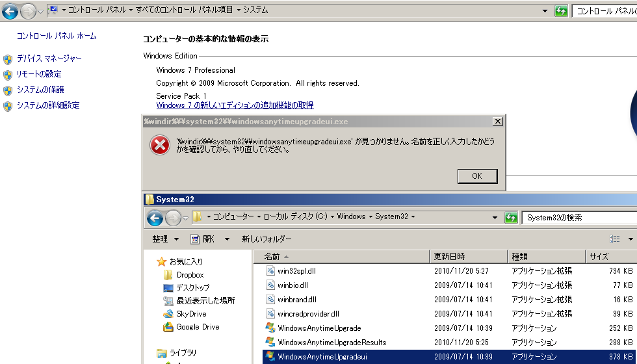Collapse the お気に入り favorites tree
637x364 pixels.
151,262
